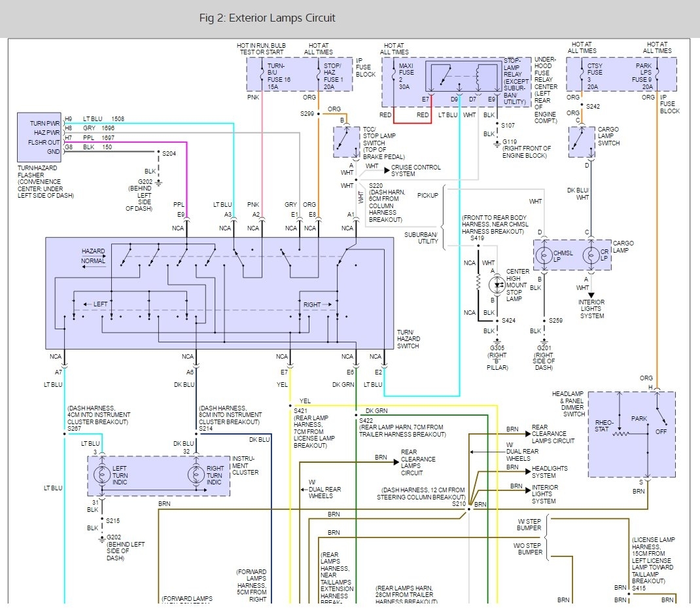Click the 'S214' splice label
Image resolution: width=700 pixels, height=614 pixels.
[206, 429]
